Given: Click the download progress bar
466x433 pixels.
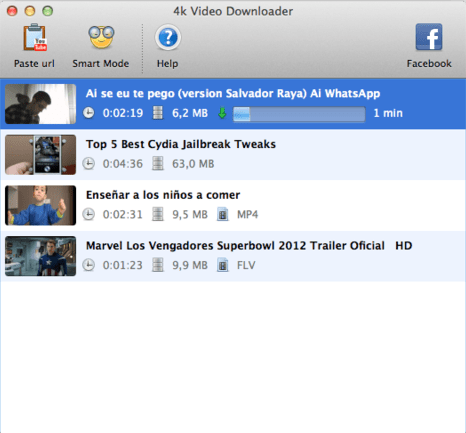Looking at the screenshot, I should click(299, 114).
